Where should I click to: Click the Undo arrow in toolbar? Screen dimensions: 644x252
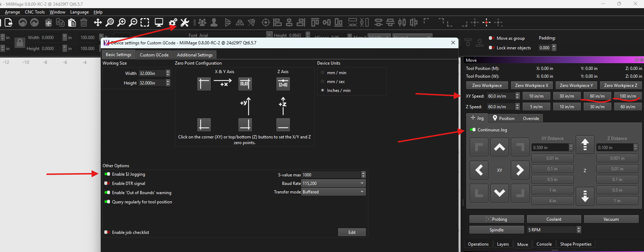23,23
